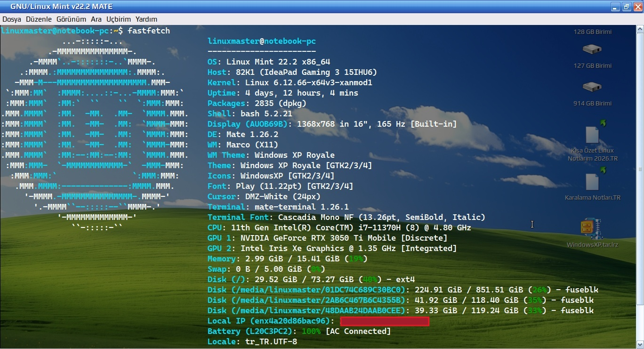Click the Icons line showing WindowsXP
The image size is (644, 349).
(271, 176)
